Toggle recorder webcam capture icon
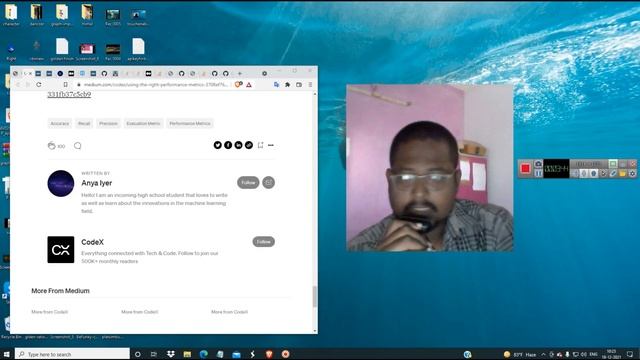The height and width of the screenshot is (360, 640). (x=594, y=173)
